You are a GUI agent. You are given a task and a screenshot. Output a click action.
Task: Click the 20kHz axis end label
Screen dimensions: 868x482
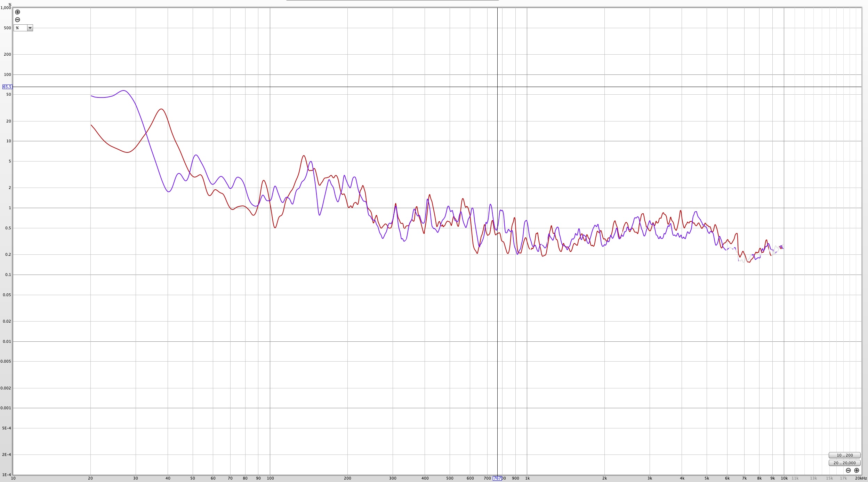pyautogui.click(x=861, y=478)
